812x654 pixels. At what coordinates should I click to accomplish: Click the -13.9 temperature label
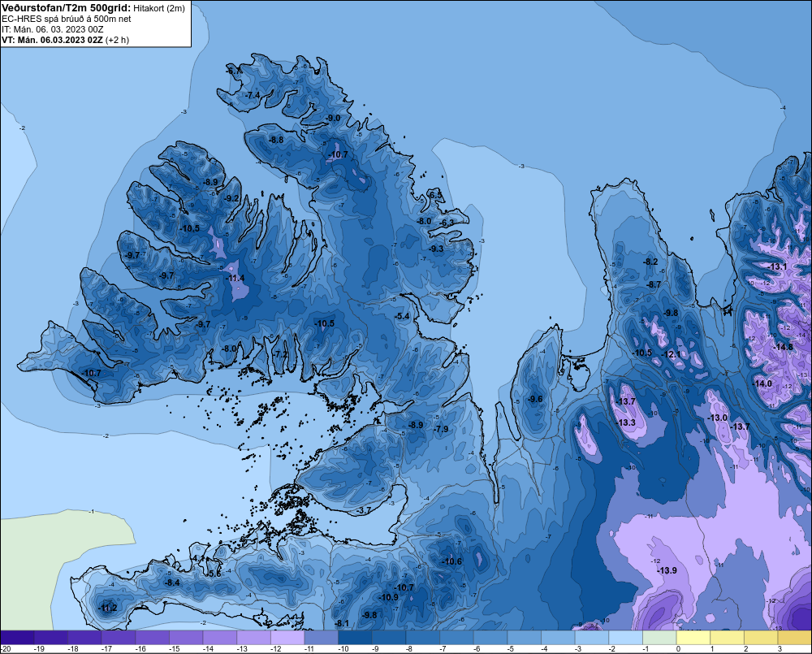[667, 570]
